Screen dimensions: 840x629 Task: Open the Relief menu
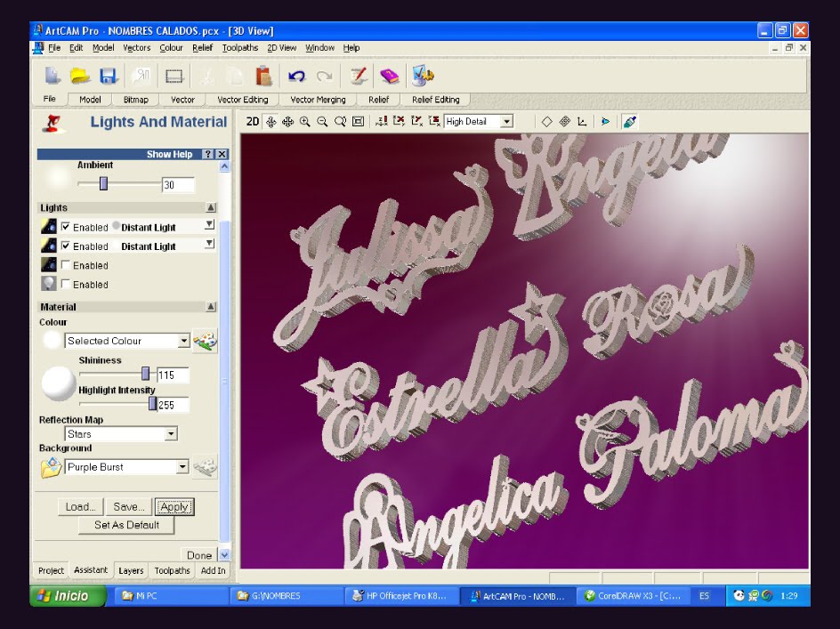pos(203,48)
